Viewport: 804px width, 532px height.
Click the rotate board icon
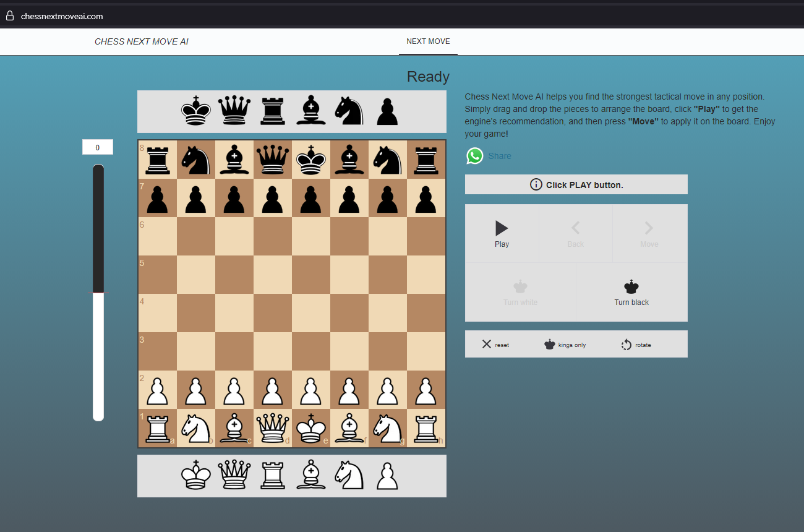(636, 345)
